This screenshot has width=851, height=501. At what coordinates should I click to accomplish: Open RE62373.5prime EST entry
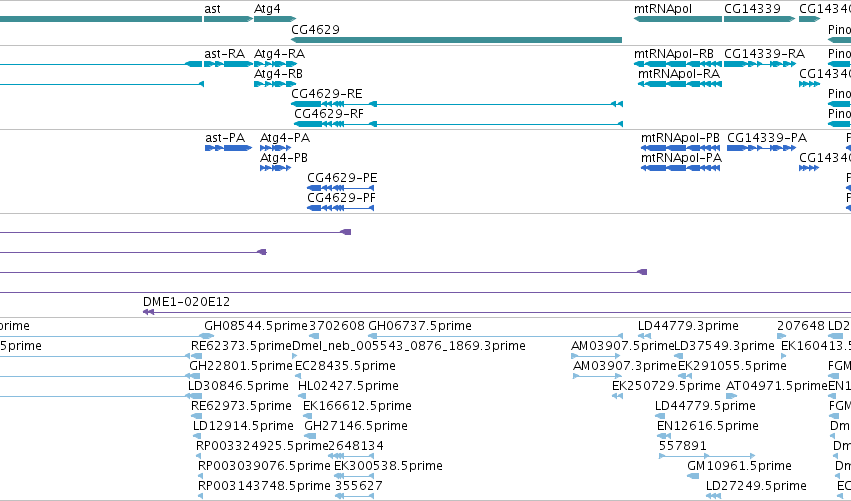(242, 346)
